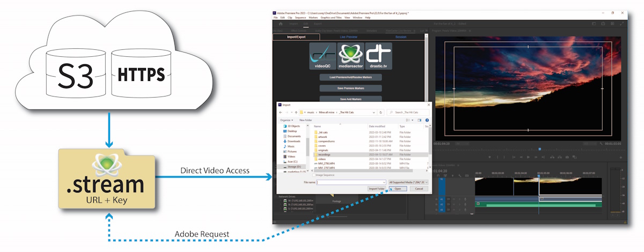644x252 pixels.
Task: Select the recordings folder row
Action: coord(370,154)
